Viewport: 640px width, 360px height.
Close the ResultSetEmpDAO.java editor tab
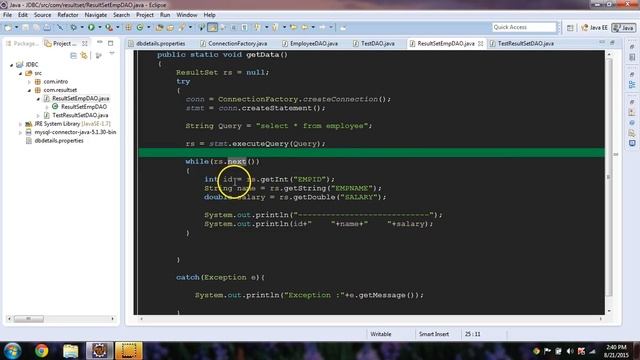pos(480,43)
